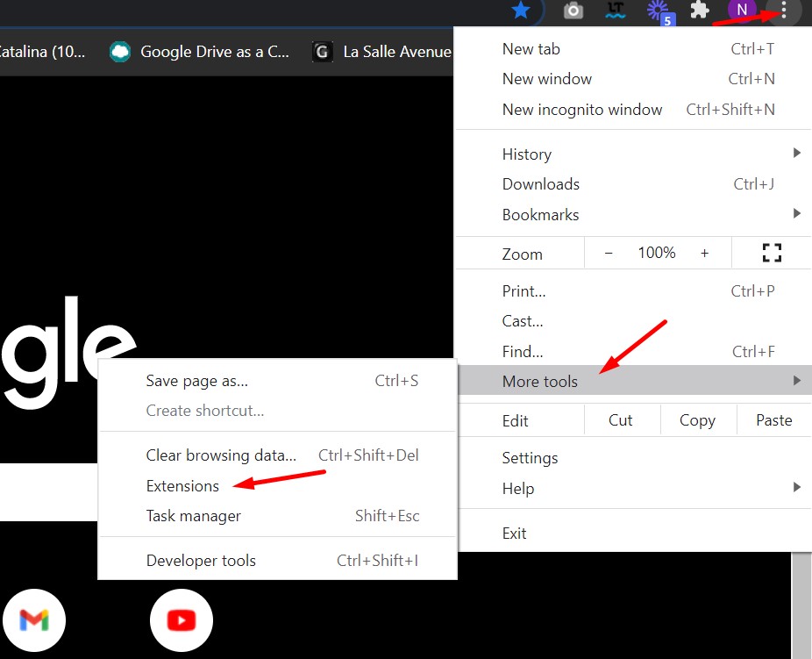Click Copy in the Edit row
The width and height of the screenshot is (812, 659).
[697, 420]
